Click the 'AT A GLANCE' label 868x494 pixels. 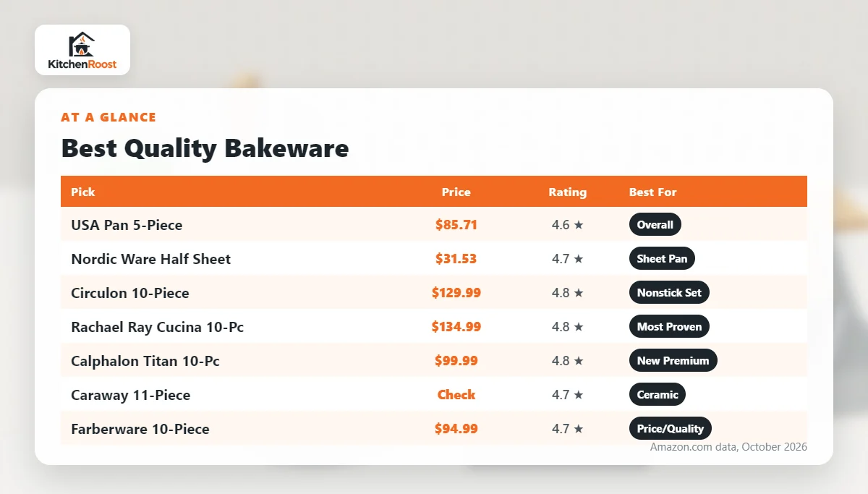[109, 117]
